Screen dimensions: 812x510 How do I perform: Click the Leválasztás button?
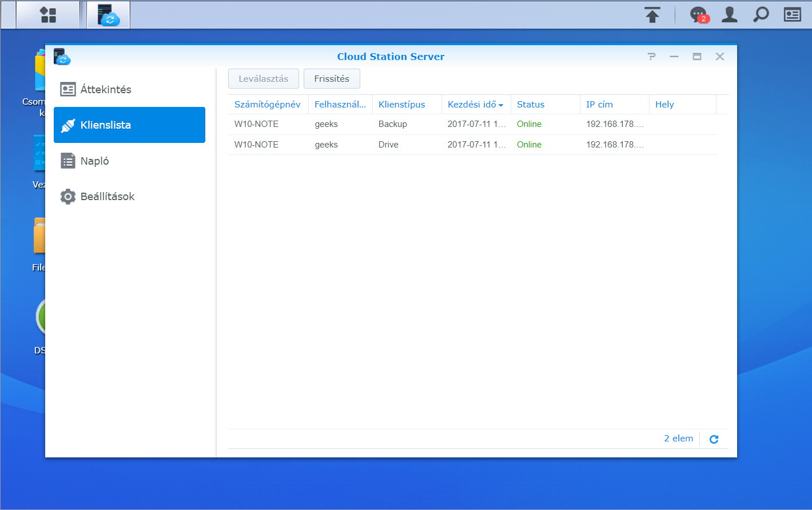263,79
